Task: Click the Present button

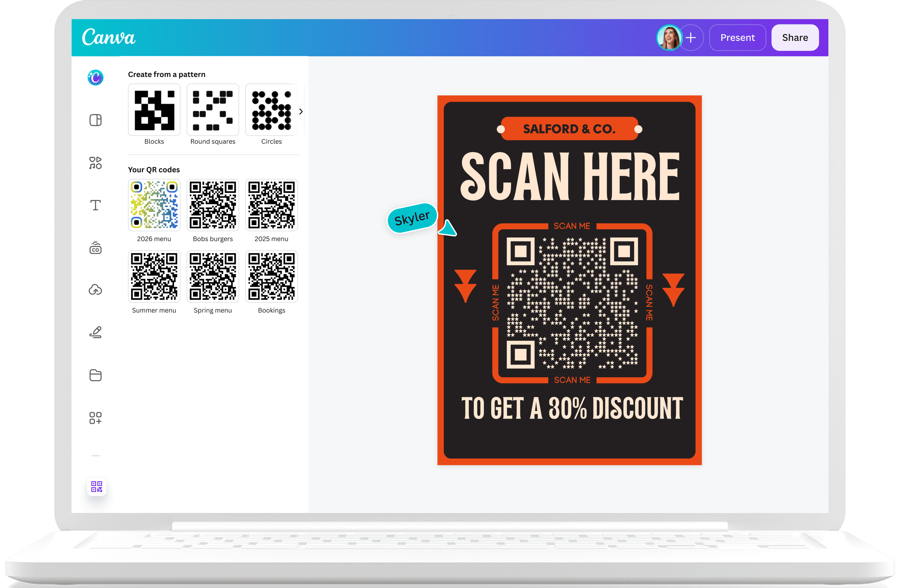Action: pyautogui.click(x=737, y=37)
